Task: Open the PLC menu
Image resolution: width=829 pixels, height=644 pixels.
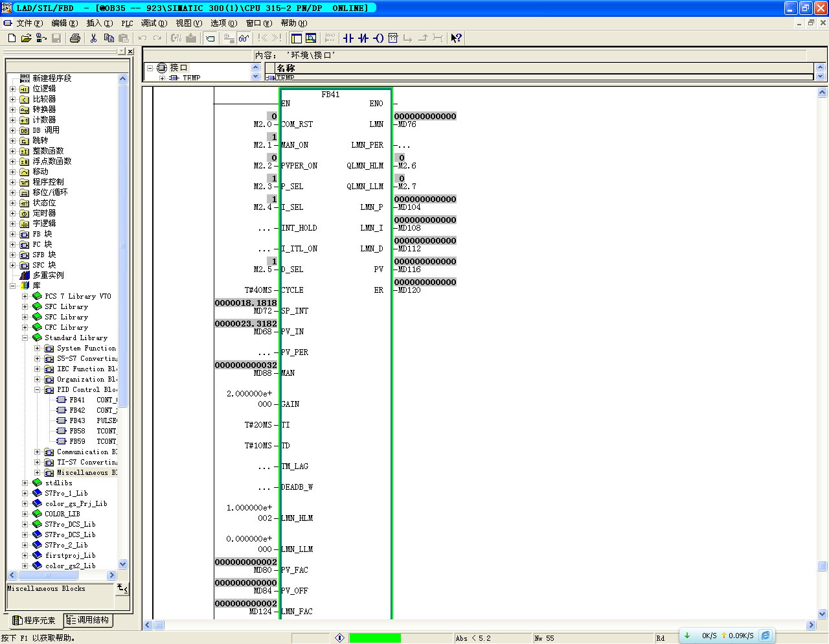Action: tap(128, 23)
